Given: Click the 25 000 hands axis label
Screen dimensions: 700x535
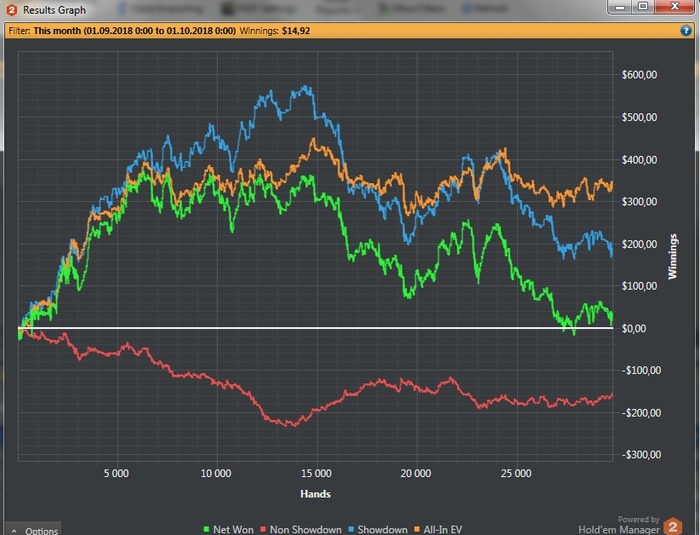Looking at the screenshot, I should coord(516,473).
